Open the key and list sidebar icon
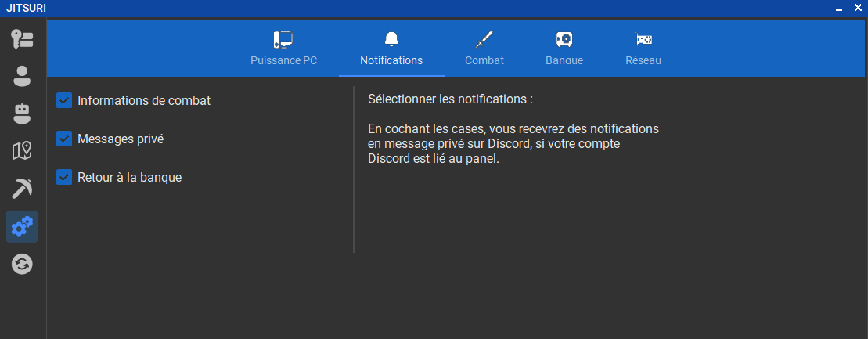The height and width of the screenshot is (339, 868). (22, 38)
